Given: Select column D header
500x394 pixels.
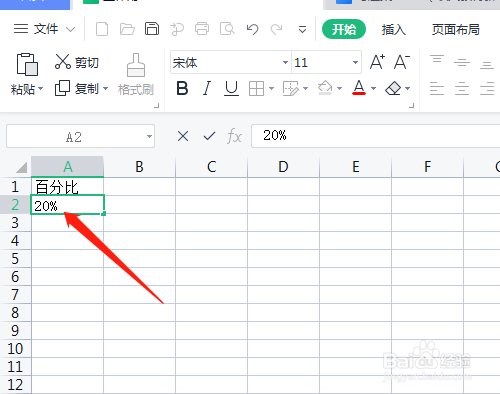Looking at the screenshot, I should click(283, 167).
